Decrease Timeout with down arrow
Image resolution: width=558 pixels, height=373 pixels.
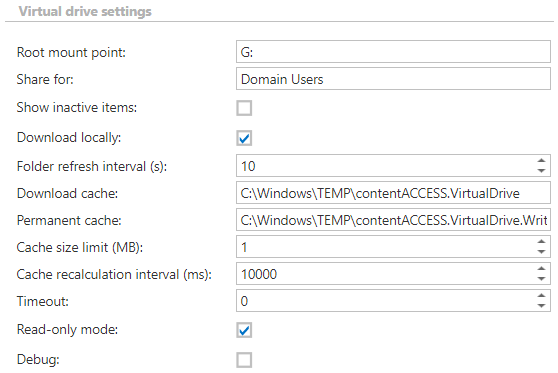pyautogui.click(x=541, y=306)
